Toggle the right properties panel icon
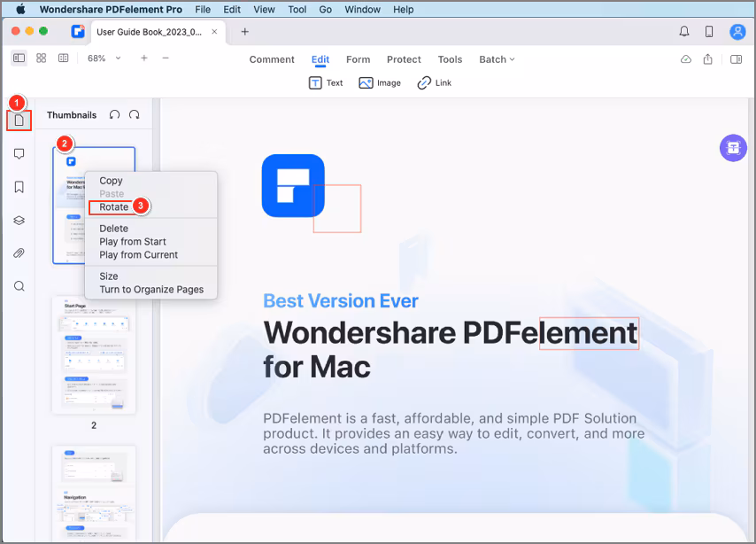Viewport: 756px width, 544px height. (x=736, y=59)
